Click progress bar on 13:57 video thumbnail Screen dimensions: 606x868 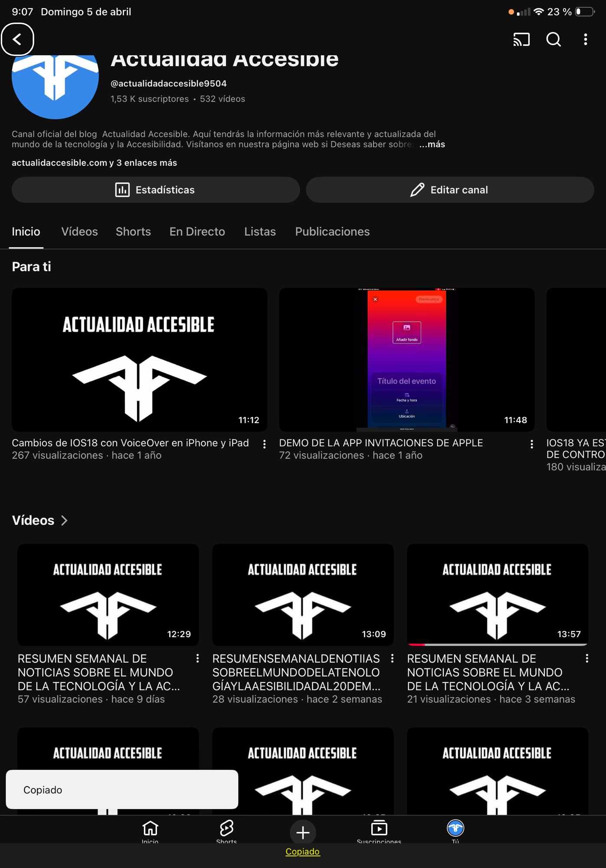(x=498, y=644)
